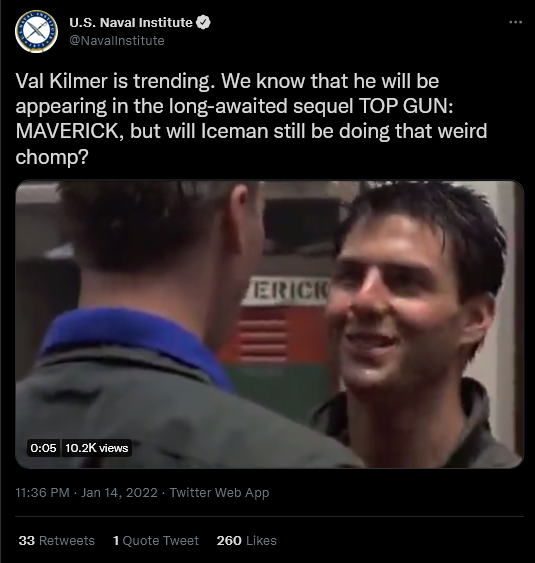The image size is (535, 563).
Task: Click the U.S. Naval Institute display name
Action: coord(131,22)
